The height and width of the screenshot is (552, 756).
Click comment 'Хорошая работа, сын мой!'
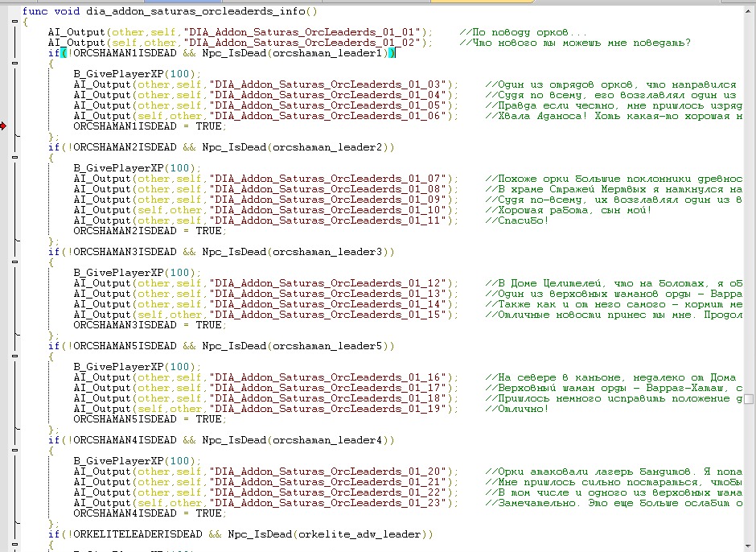tap(569, 210)
